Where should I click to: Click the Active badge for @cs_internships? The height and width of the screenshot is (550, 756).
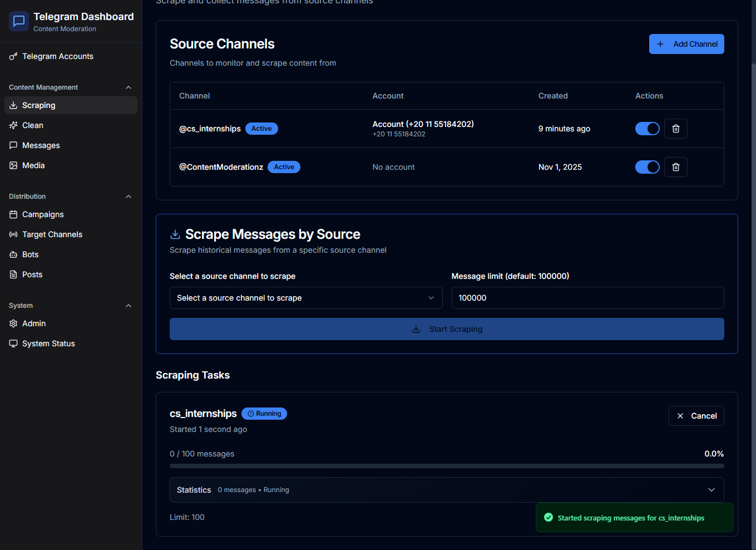(x=261, y=129)
